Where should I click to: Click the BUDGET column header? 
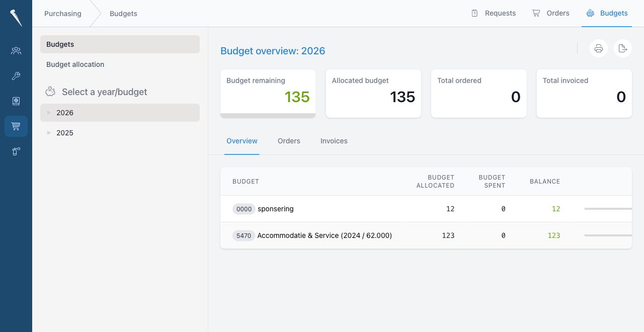click(x=246, y=182)
